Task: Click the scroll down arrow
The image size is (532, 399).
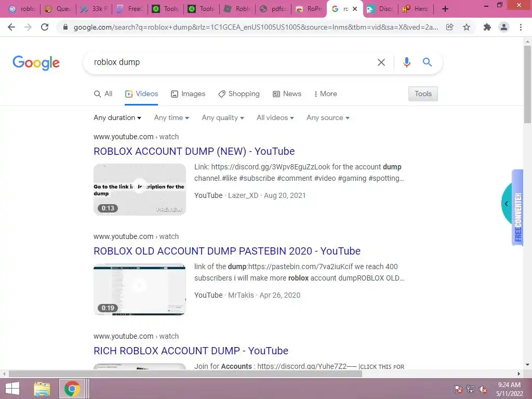Action: 527,365
